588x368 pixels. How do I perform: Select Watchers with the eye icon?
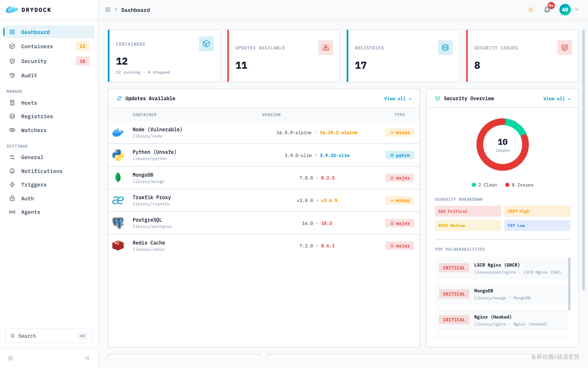coord(49,130)
